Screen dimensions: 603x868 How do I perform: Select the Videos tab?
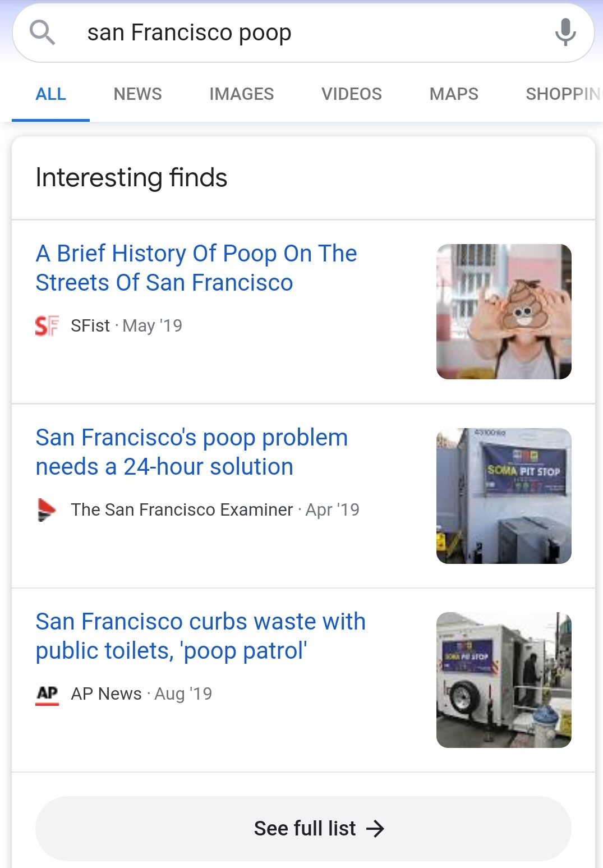pos(351,94)
